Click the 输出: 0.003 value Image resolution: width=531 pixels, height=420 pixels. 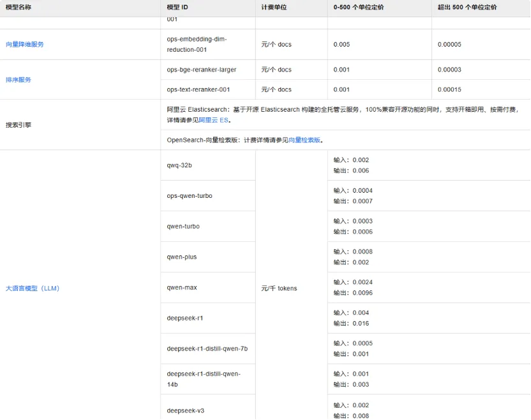pos(351,385)
